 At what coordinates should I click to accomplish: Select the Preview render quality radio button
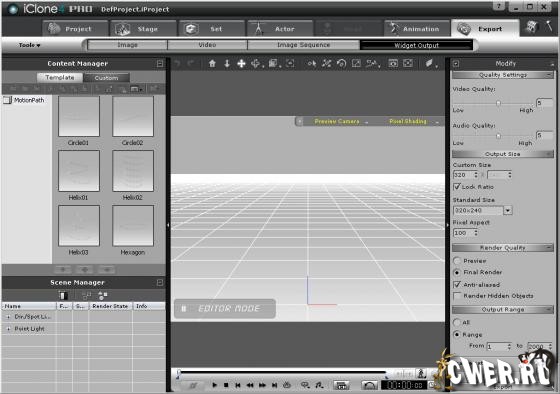pos(457,261)
